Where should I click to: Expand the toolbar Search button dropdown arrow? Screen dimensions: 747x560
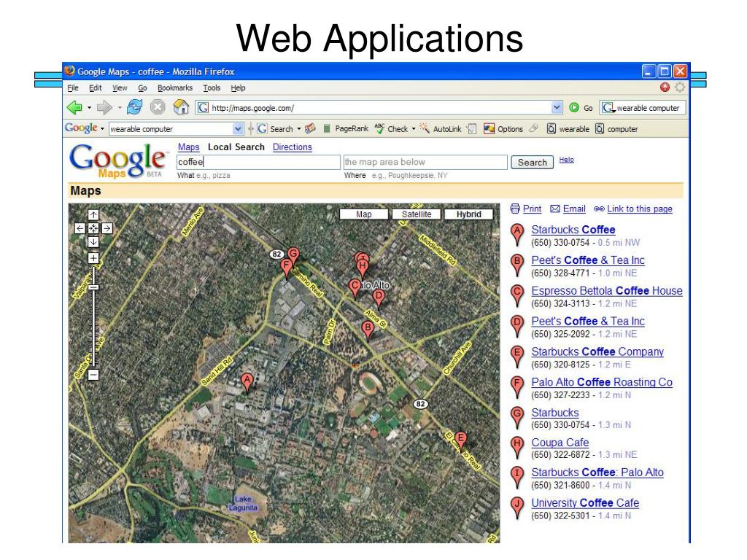click(x=298, y=128)
